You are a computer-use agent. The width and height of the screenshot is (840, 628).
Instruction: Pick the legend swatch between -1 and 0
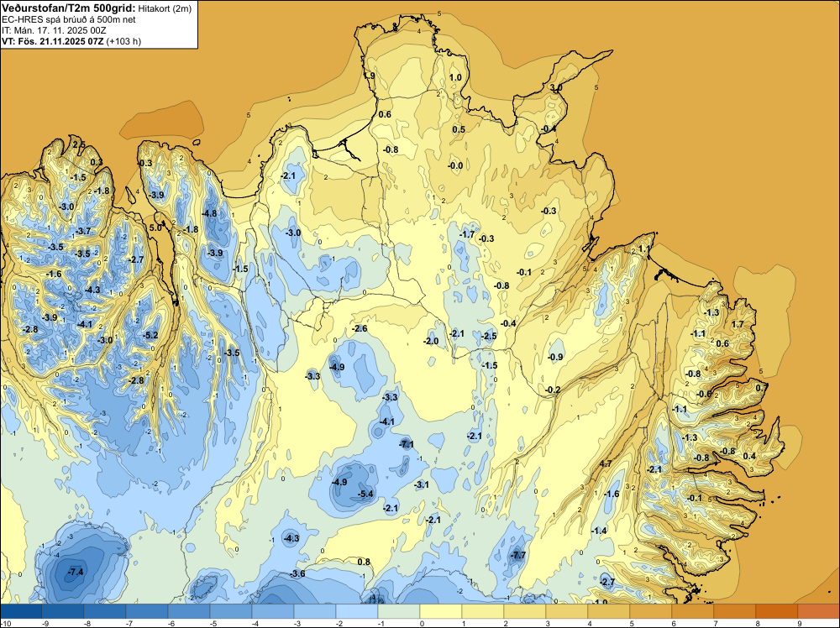coord(399,611)
